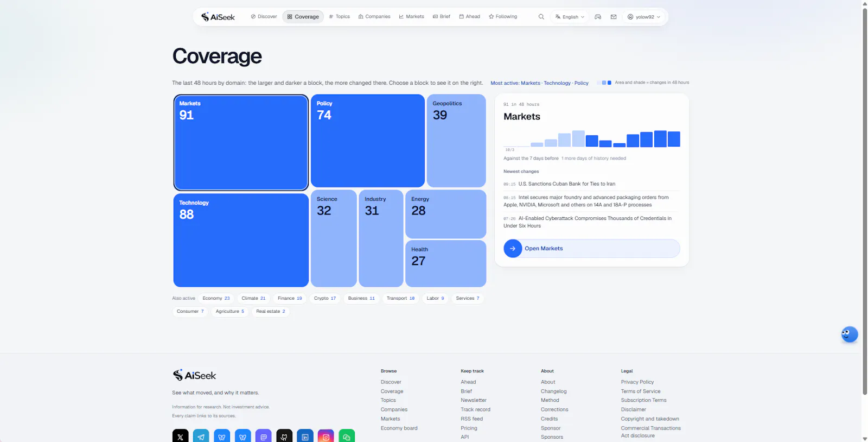Viewport: 868px width, 442px height.
Task: Open the Instagram social icon
Action: point(326,436)
